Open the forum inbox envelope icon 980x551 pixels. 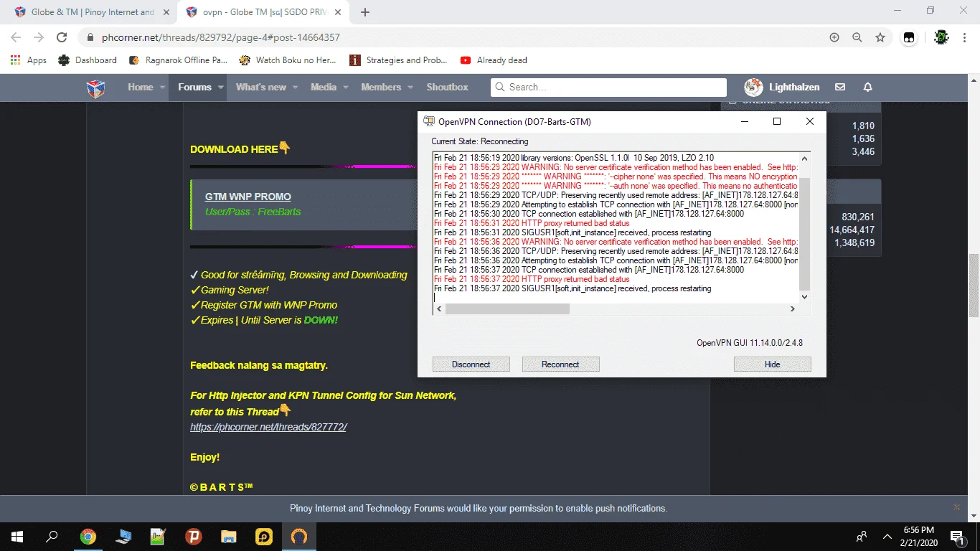[x=842, y=87]
